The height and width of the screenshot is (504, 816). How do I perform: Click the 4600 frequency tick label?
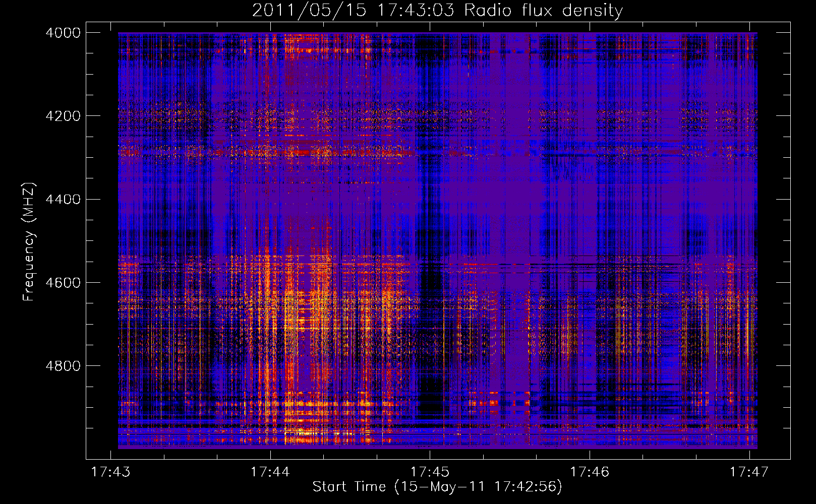[63, 283]
